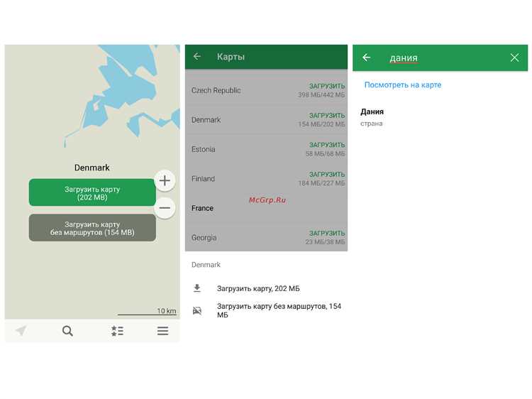Clear the search query with X icon

tap(514, 58)
